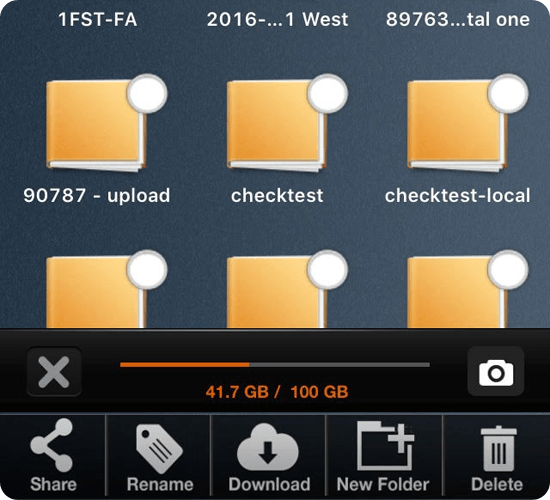
Task: Toggle selection circle on bottom-right folder
Action: tap(508, 270)
